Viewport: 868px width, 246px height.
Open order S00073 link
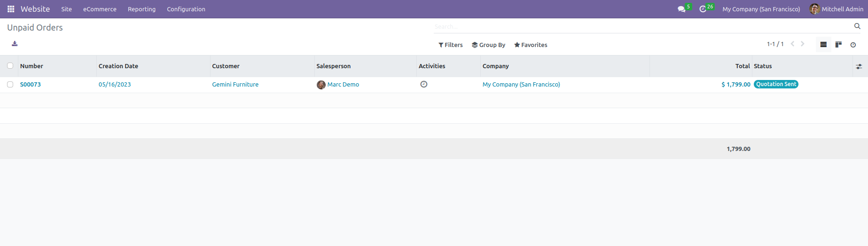[x=31, y=85]
